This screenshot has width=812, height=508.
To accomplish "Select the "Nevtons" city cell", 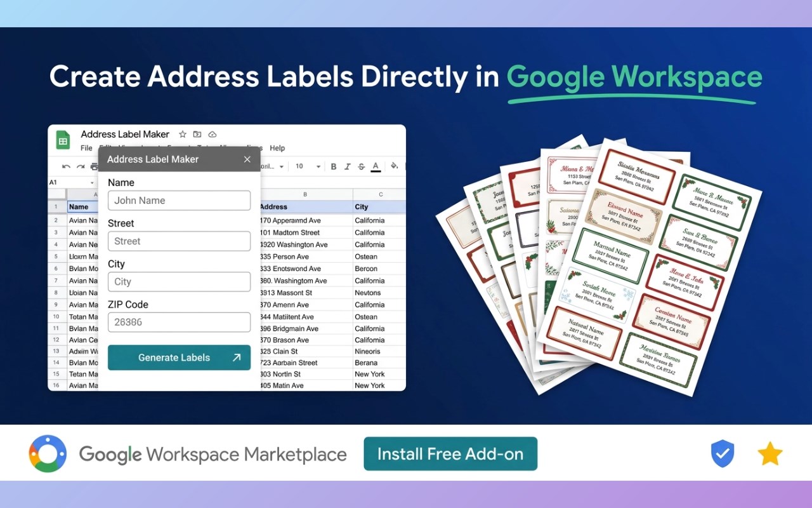I will coord(380,293).
